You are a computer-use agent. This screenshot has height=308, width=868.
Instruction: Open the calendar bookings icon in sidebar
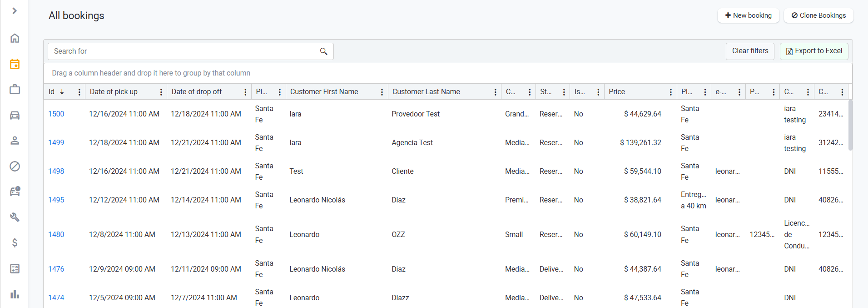15,64
